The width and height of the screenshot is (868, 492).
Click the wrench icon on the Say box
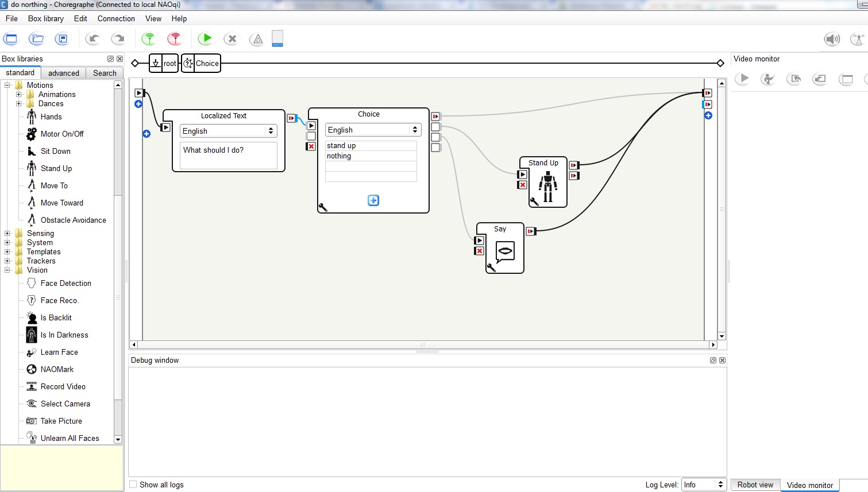[x=491, y=267]
